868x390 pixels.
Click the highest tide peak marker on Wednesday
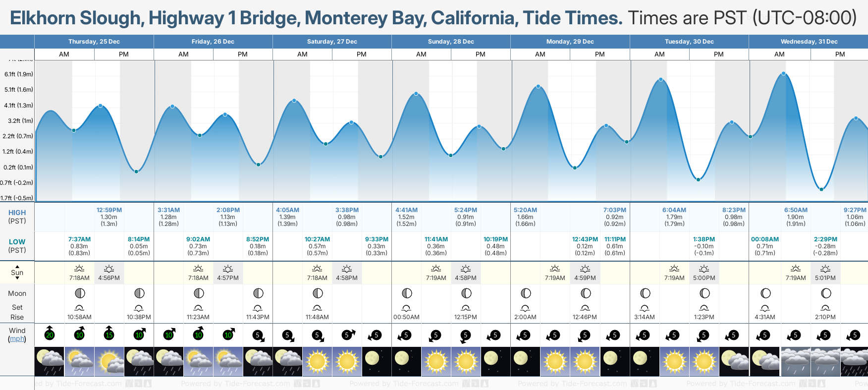coord(784,74)
